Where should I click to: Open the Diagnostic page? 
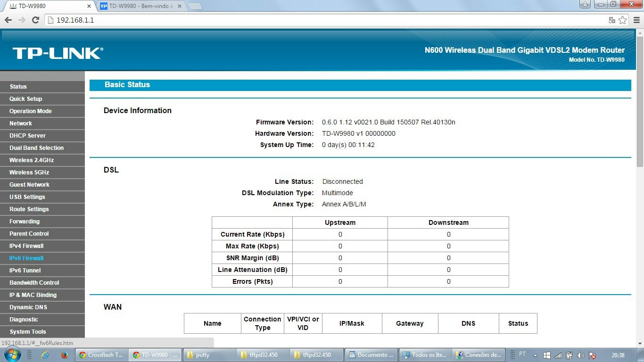(x=42, y=319)
